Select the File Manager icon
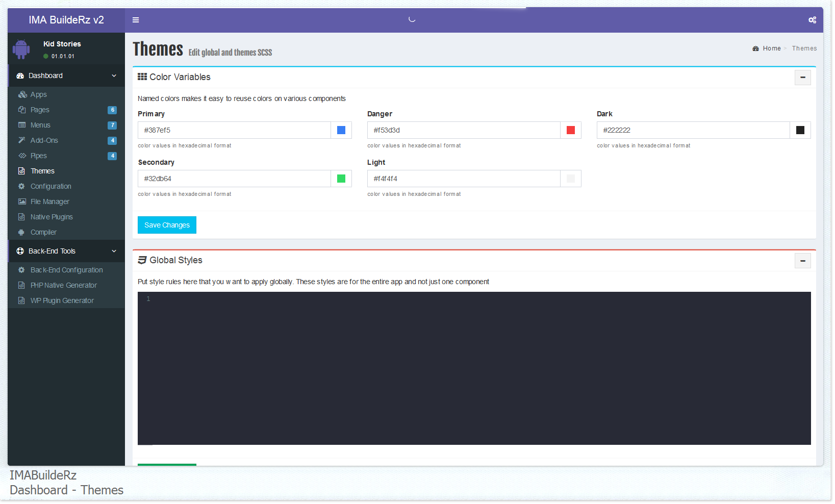Screen dimensions: 835x504 [x=22, y=201]
